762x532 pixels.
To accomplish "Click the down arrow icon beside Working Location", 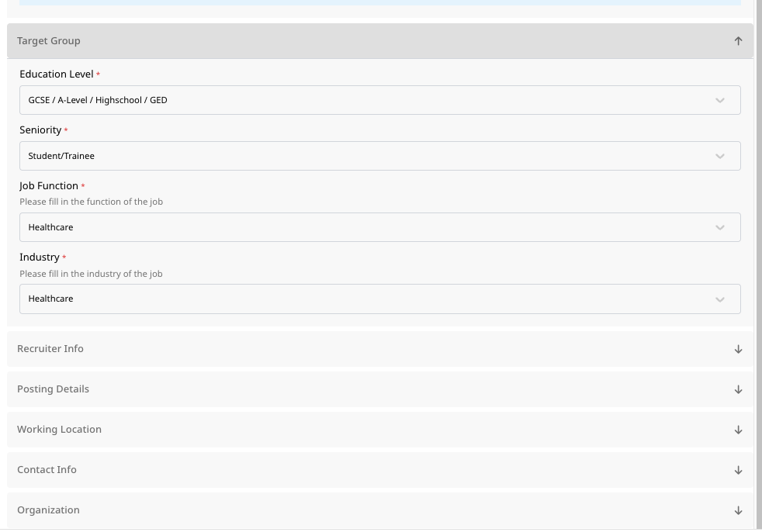I will tap(738, 430).
